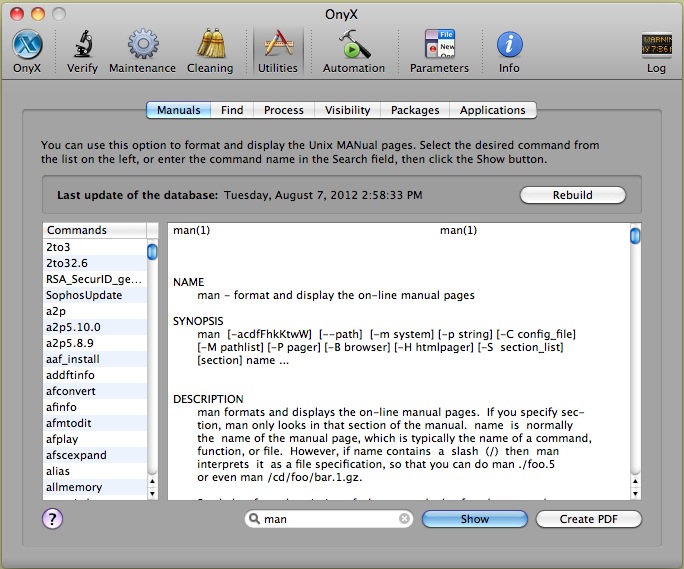
Task: Show the Info toolbar icon
Action: tap(509, 46)
